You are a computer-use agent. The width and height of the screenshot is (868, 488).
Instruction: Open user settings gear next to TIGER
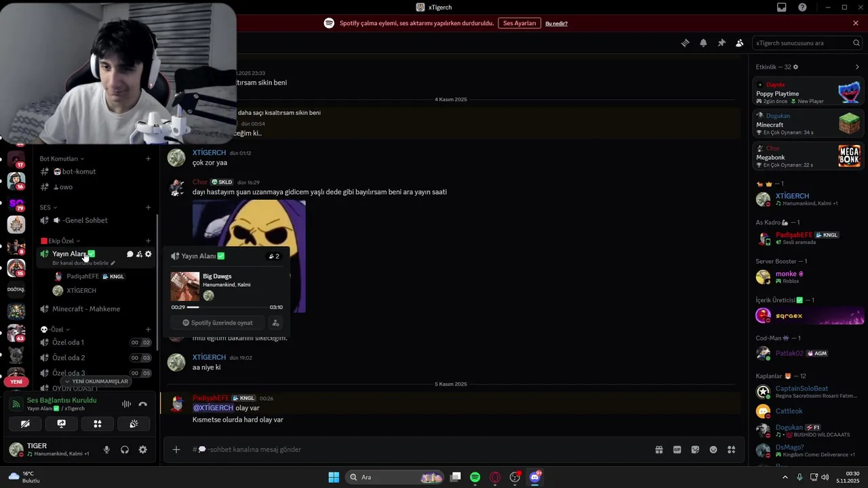[143, 449]
